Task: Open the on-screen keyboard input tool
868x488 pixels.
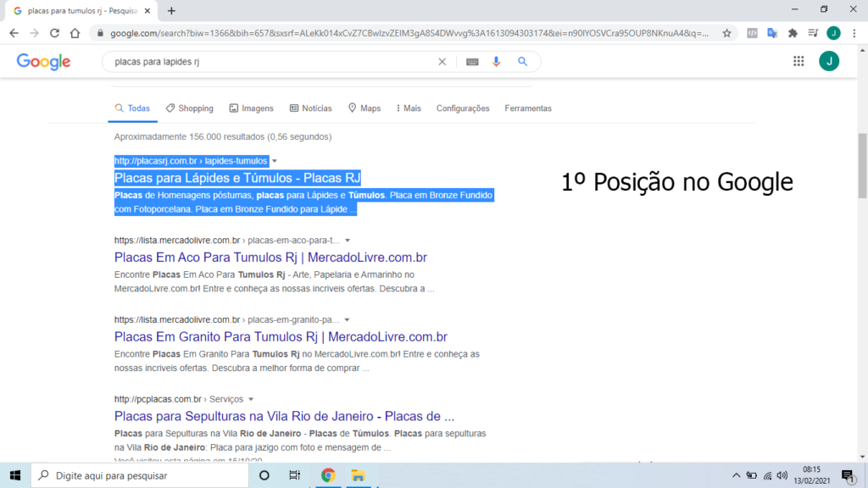Action: 472,62
